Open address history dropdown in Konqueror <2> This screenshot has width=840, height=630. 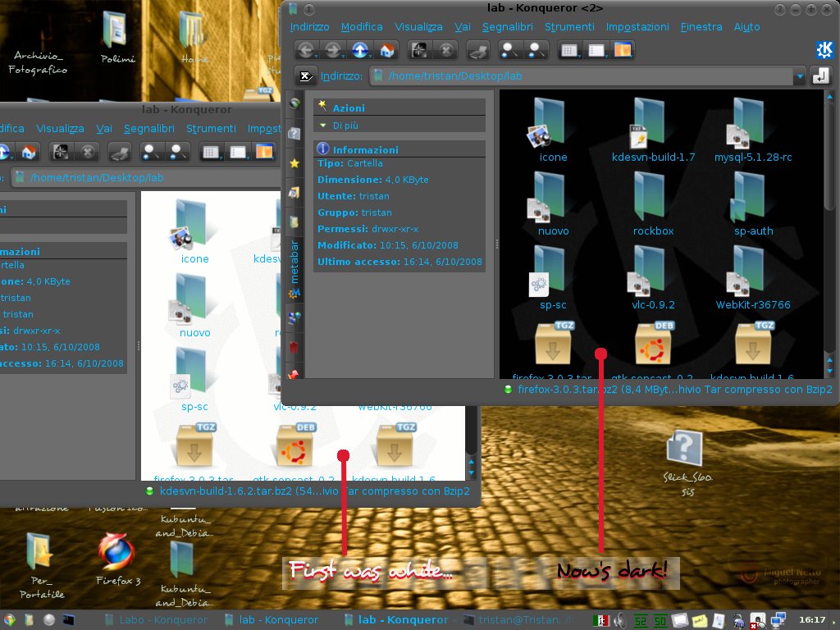(800, 76)
